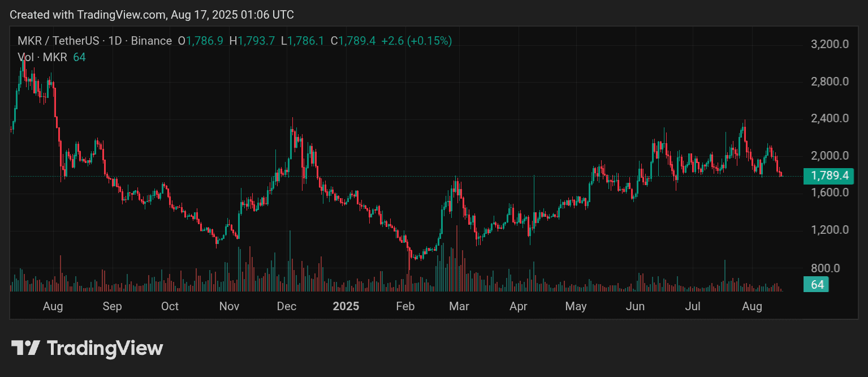868x377 pixels.
Task: Click the TradingView logo icon
Action: point(25,348)
